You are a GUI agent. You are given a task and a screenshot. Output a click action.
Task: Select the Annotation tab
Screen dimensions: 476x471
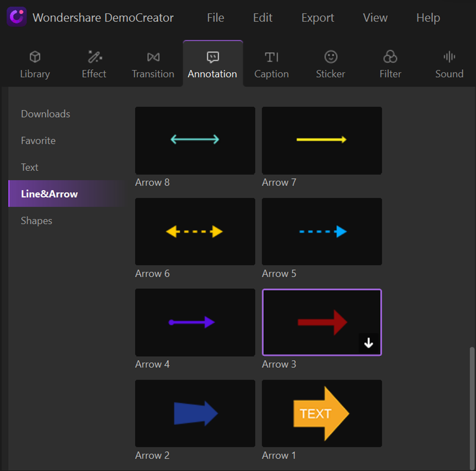213,65
